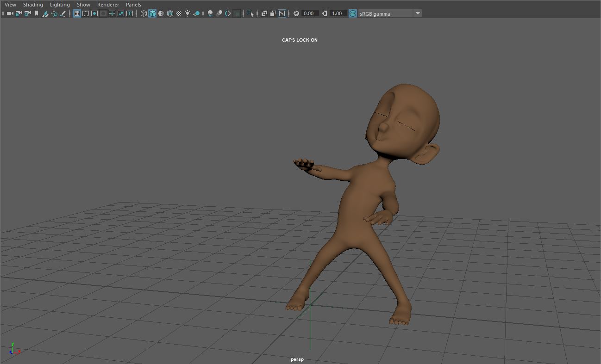The height and width of the screenshot is (364, 601).
Task: Open the sRGB gamma view transform dropdown
Action: pos(390,13)
